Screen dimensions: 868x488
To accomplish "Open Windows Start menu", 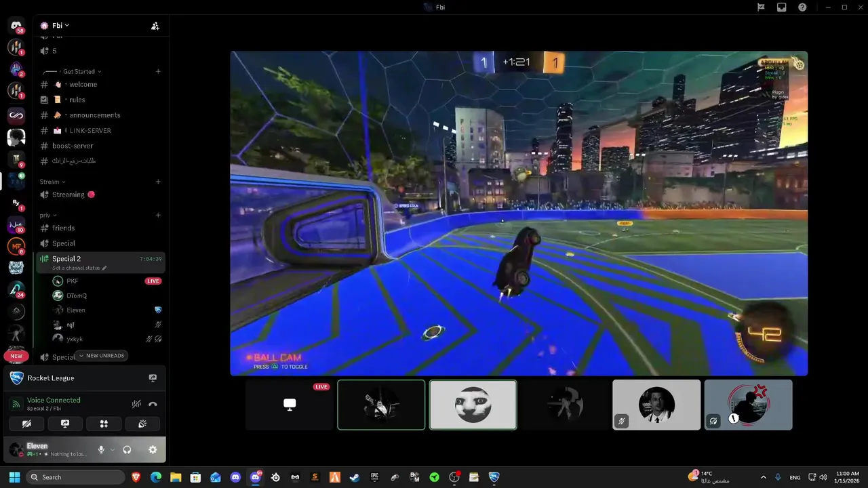I will click(14, 477).
